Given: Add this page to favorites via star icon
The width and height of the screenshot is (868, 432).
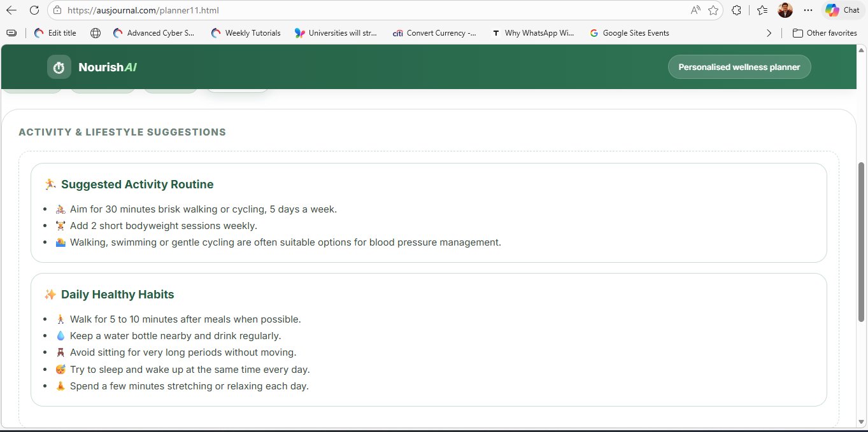Looking at the screenshot, I should click(x=713, y=10).
